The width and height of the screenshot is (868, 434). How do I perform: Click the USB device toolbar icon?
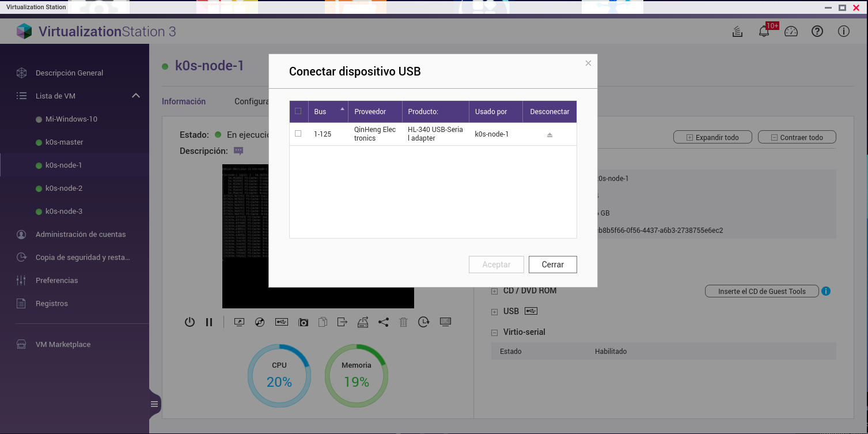point(281,322)
